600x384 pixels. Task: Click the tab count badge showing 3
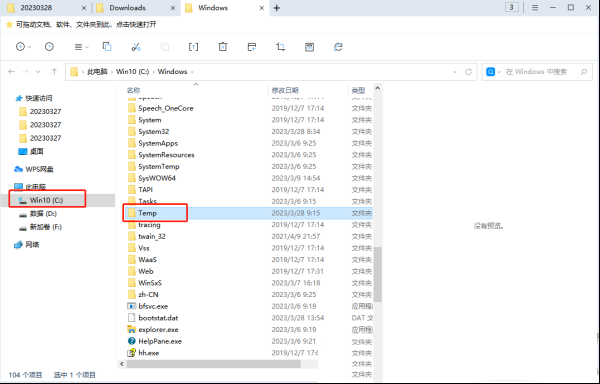[512, 8]
